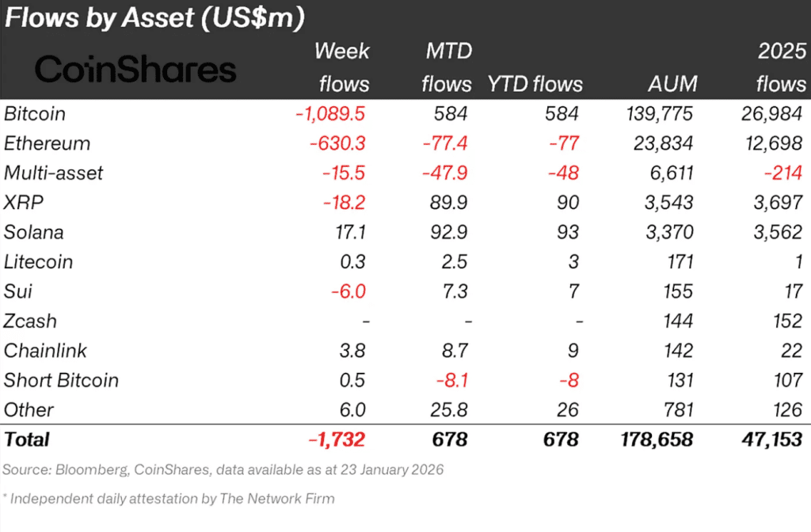Screen dimensions: 811x532
Task: Click the YTD flows column header
Action: 535,84
